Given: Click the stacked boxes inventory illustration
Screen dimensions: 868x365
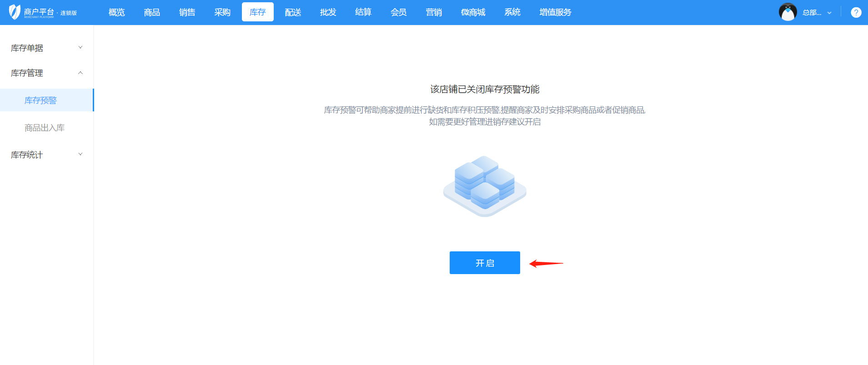Looking at the screenshot, I should click(x=485, y=187).
